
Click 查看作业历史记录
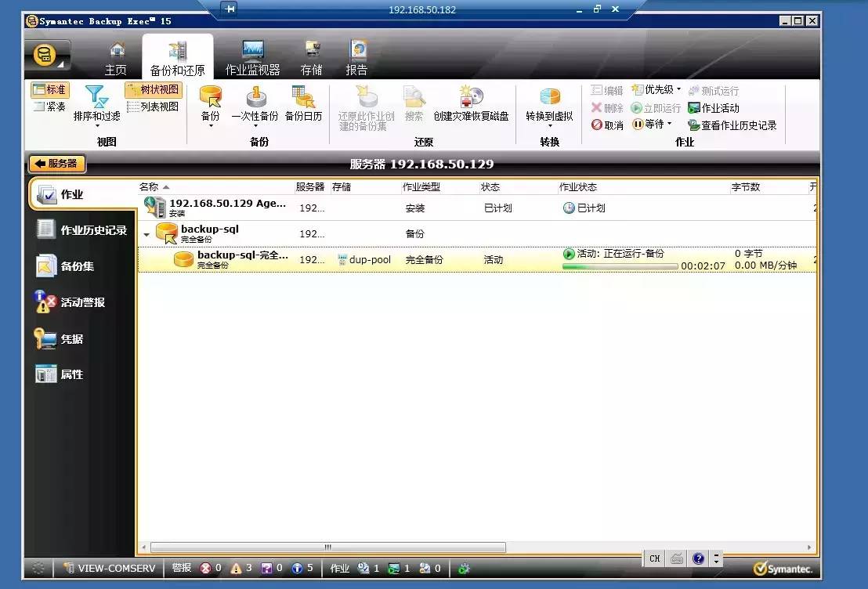tap(732, 125)
